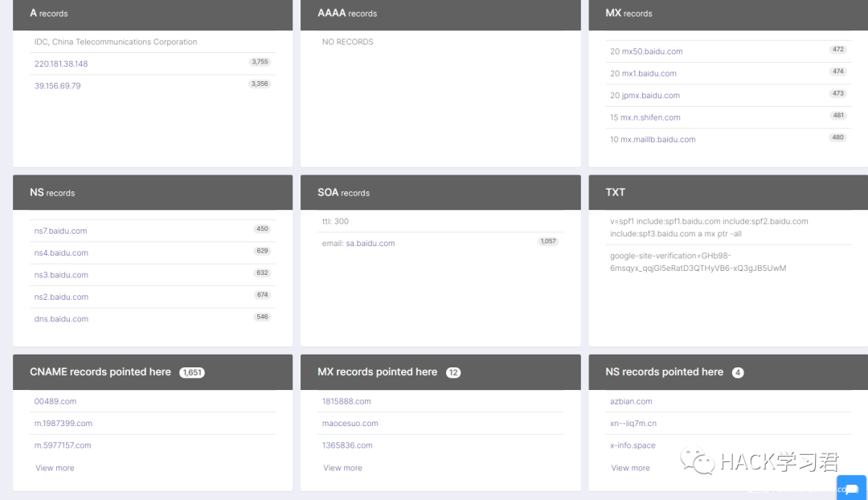Open A record 39.156.69.79

pos(58,86)
